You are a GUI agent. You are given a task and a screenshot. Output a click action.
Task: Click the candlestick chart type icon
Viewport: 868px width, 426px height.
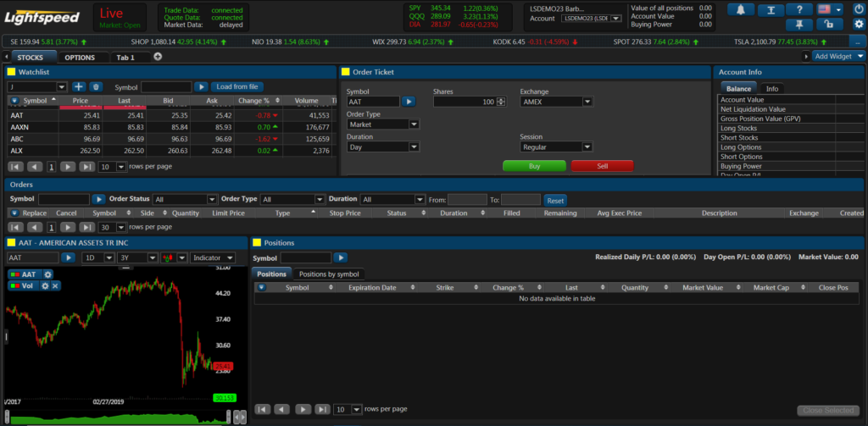tap(168, 257)
